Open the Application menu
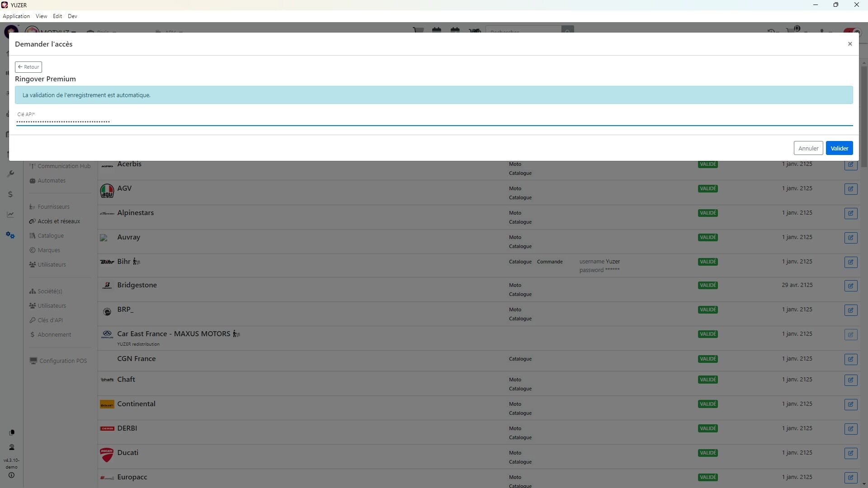Screen dimensions: 868x488 pos(16,16)
